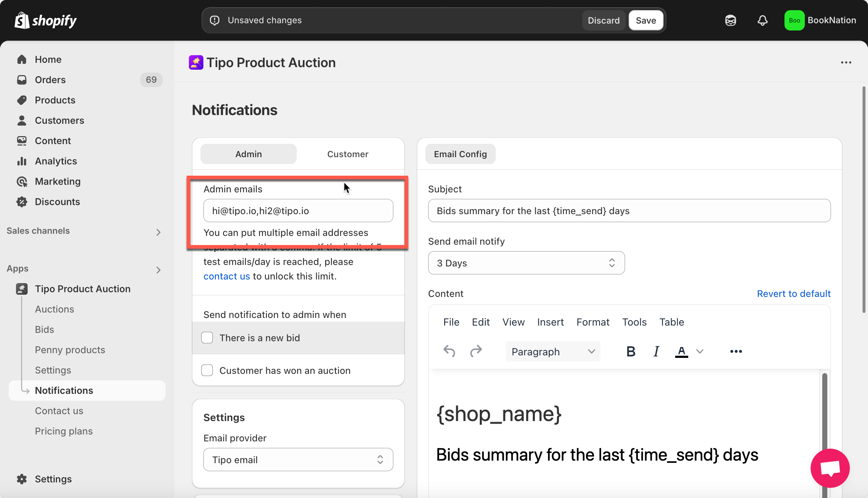Apply the text color underline A
This screenshot has width=868, height=498.
click(681, 351)
